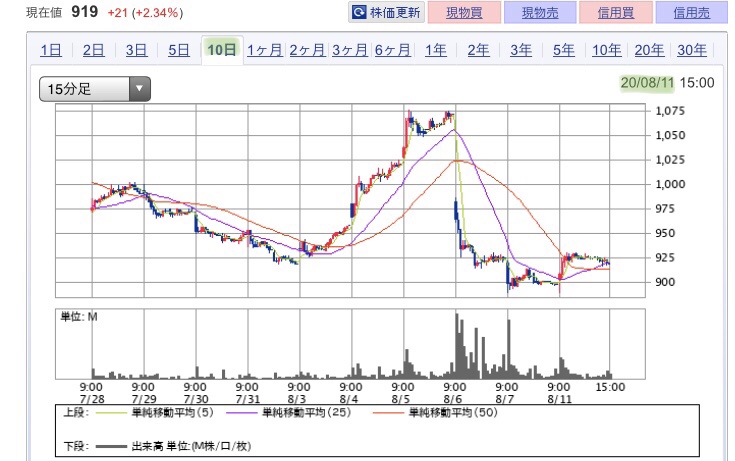Show the 1年 chart range

436,50
